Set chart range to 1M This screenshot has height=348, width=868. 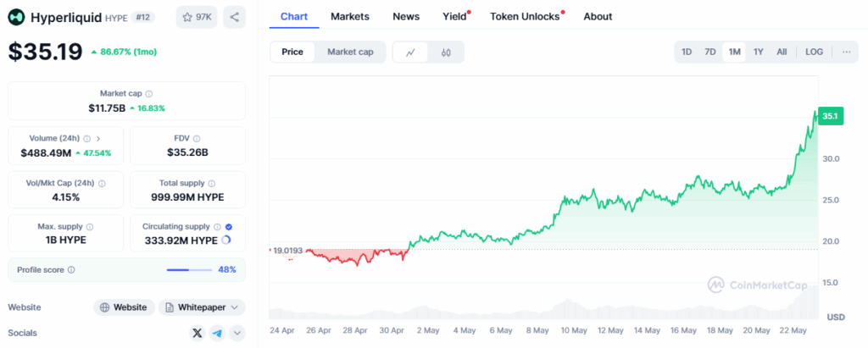[x=734, y=52]
